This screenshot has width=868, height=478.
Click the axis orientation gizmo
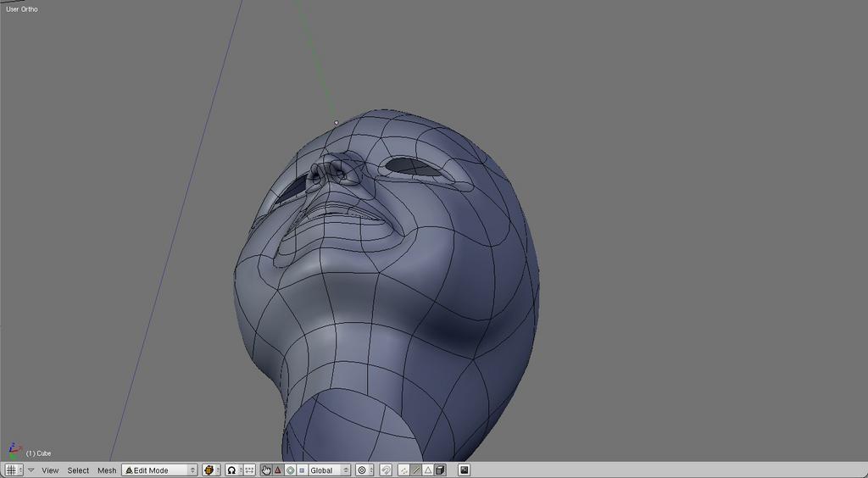(14, 450)
